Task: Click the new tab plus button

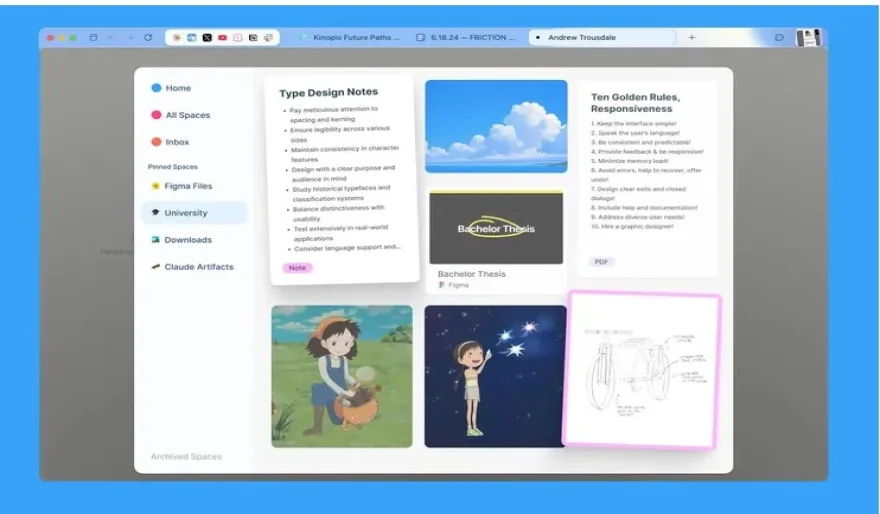Action: point(691,38)
